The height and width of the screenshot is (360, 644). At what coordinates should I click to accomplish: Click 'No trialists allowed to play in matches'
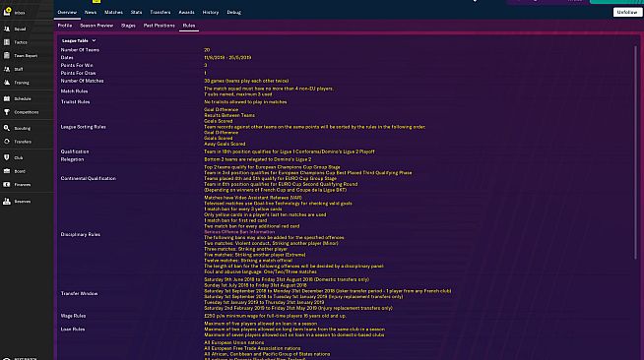[245, 101]
